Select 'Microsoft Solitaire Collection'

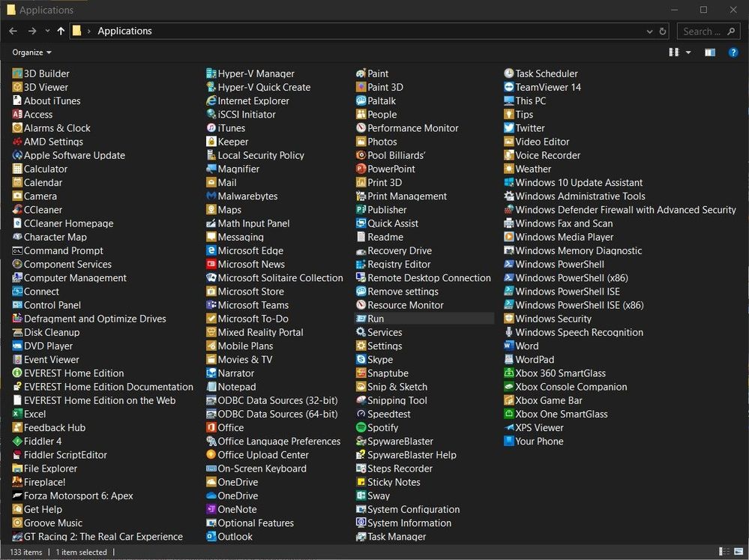[274, 278]
